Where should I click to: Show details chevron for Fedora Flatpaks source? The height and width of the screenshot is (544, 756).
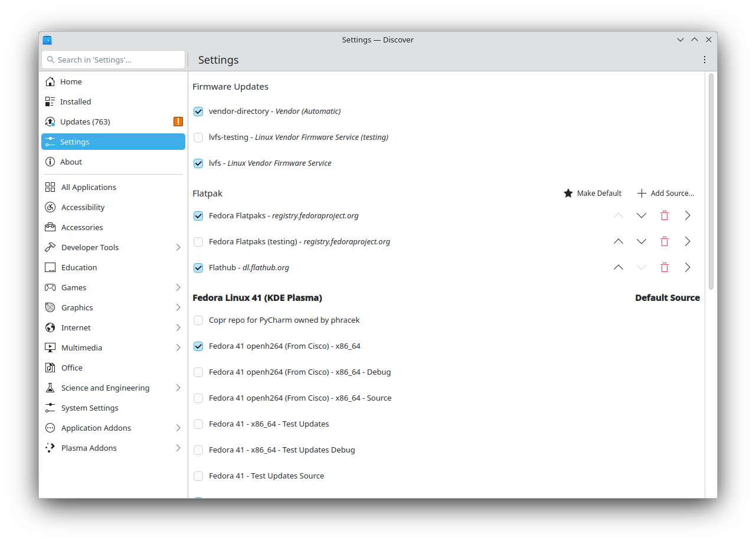(688, 216)
